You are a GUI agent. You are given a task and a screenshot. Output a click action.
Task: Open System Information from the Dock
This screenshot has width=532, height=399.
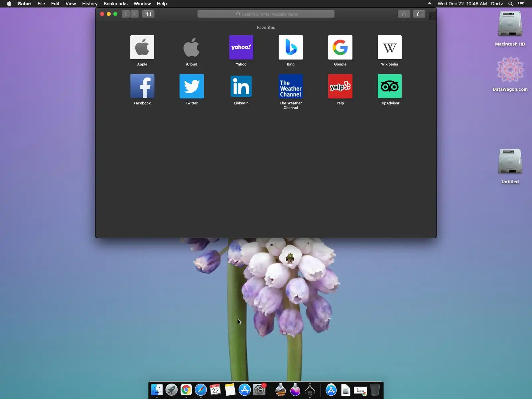tap(310, 390)
